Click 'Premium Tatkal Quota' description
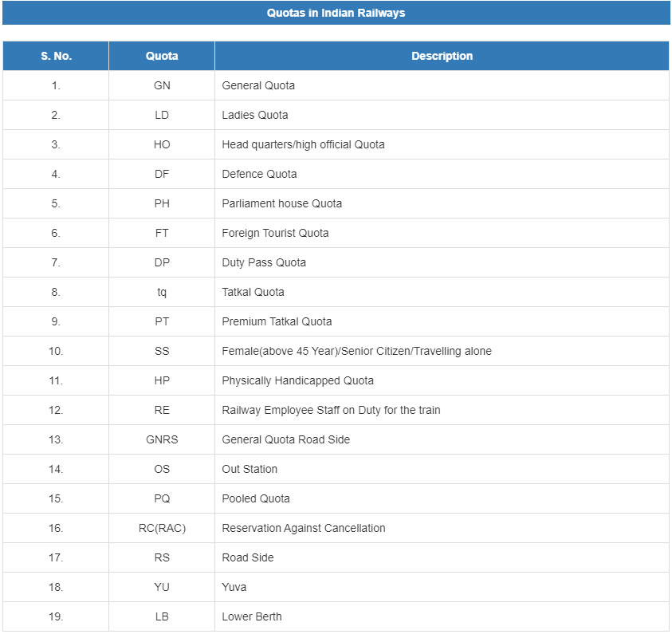672x634 pixels. click(277, 321)
